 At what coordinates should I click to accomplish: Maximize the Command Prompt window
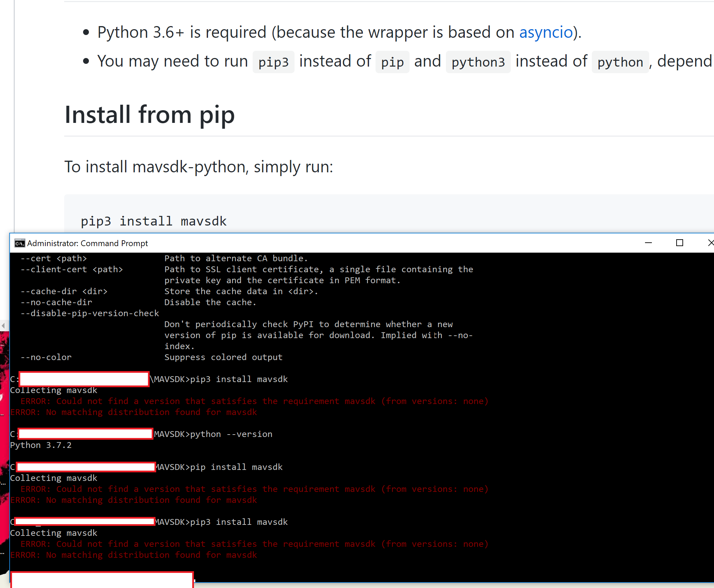click(680, 243)
